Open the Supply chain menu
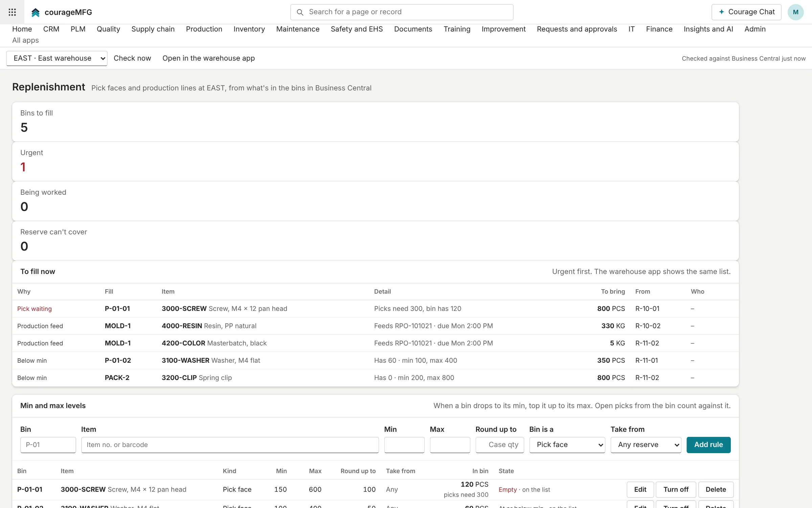The height and width of the screenshot is (508, 812). pos(153,29)
